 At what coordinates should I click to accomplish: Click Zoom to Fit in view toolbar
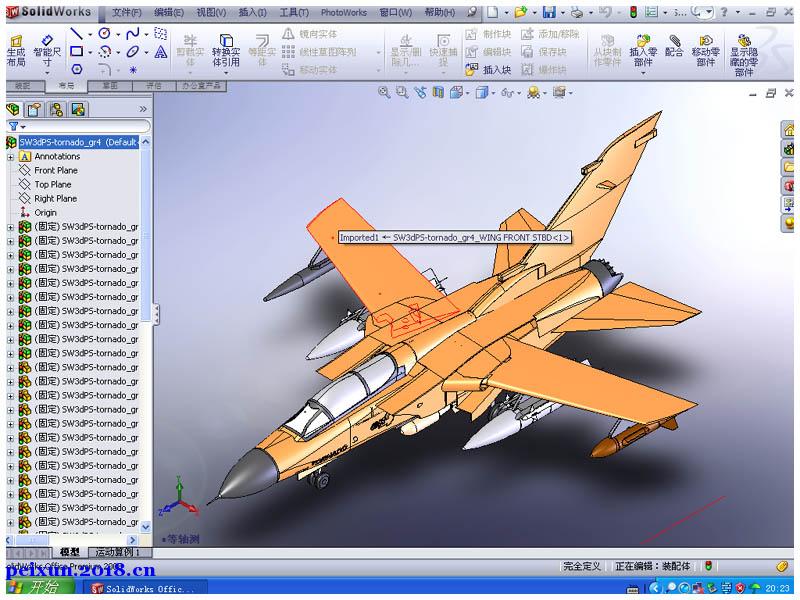(384, 92)
